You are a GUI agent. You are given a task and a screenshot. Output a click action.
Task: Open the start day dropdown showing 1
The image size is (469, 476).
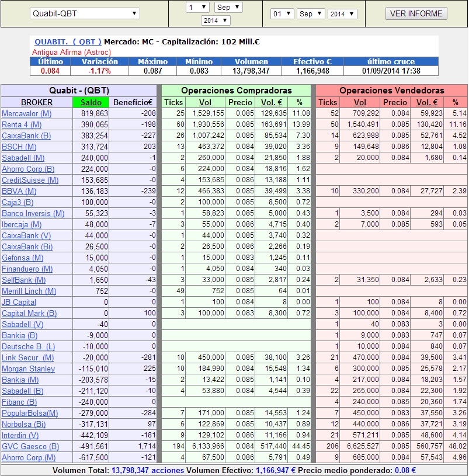pyautogui.click(x=197, y=7)
